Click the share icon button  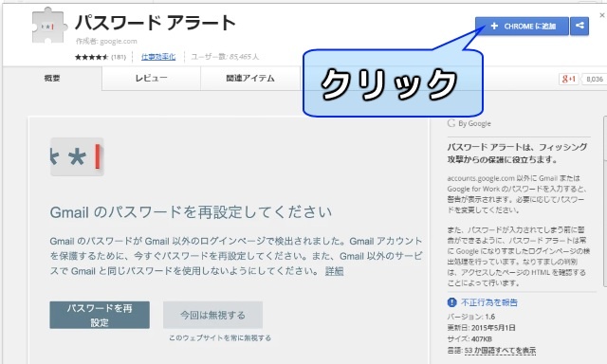tap(579, 26)
